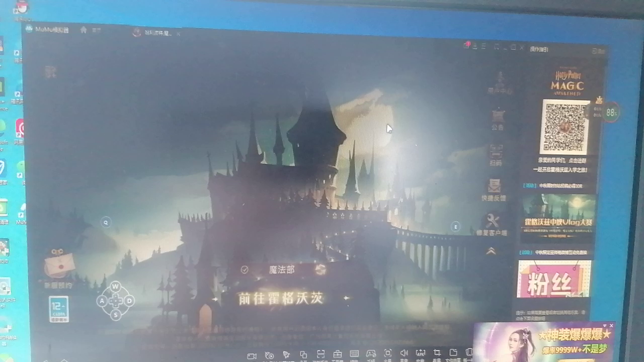Viewport: 644px width, 362px height.
Task: Switch to the MuMu home tab
Action: tap(84, 30)
